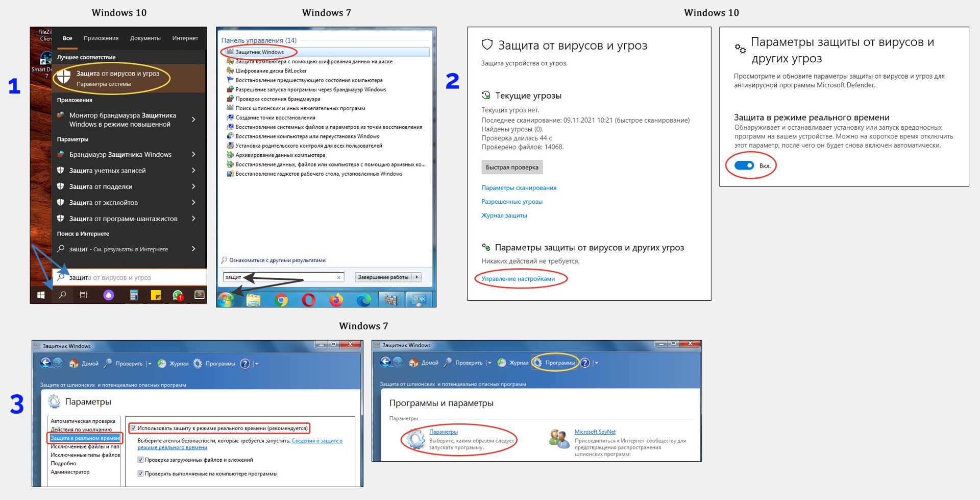Open Edge from Windows 7 taskbar
Viewport: 980px width, 500px height.
tap(363, 300)
